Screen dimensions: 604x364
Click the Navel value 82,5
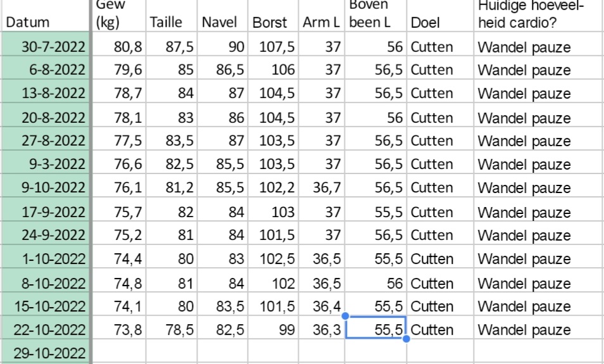pos(222,330)
